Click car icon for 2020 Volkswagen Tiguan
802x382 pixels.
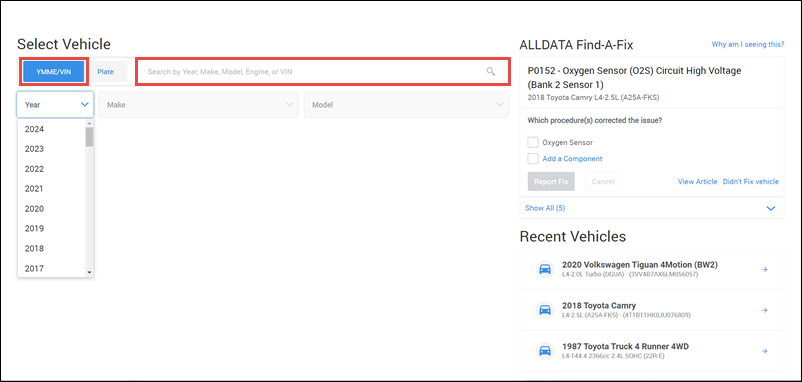click(x=545, y=269)
